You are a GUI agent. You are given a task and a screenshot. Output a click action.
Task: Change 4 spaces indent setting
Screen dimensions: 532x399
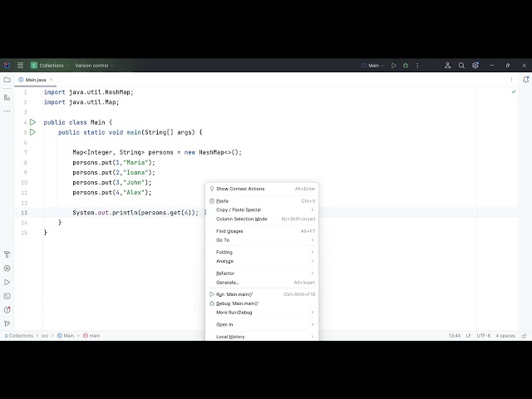[505, 336]
